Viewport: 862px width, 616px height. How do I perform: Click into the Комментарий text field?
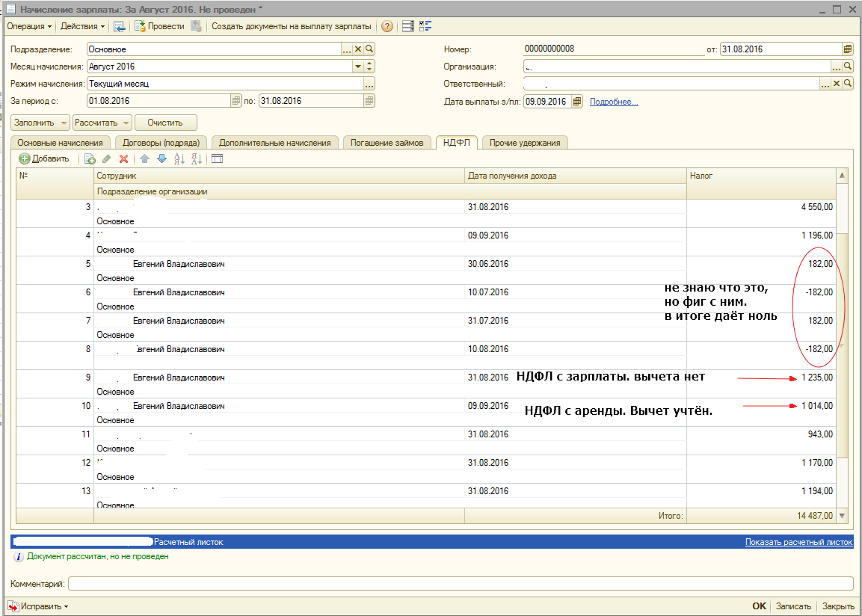coord(460,583)
